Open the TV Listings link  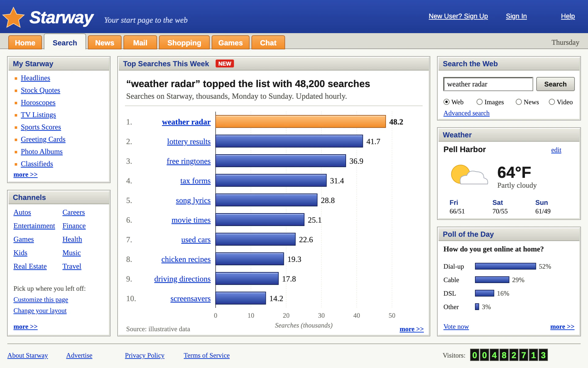click(x=38, y=115)
